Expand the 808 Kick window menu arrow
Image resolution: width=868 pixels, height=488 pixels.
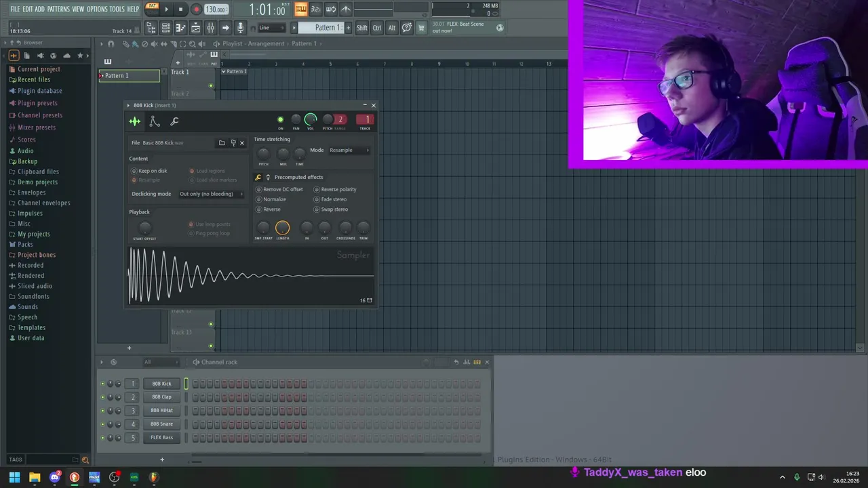[x=128, y=106]
